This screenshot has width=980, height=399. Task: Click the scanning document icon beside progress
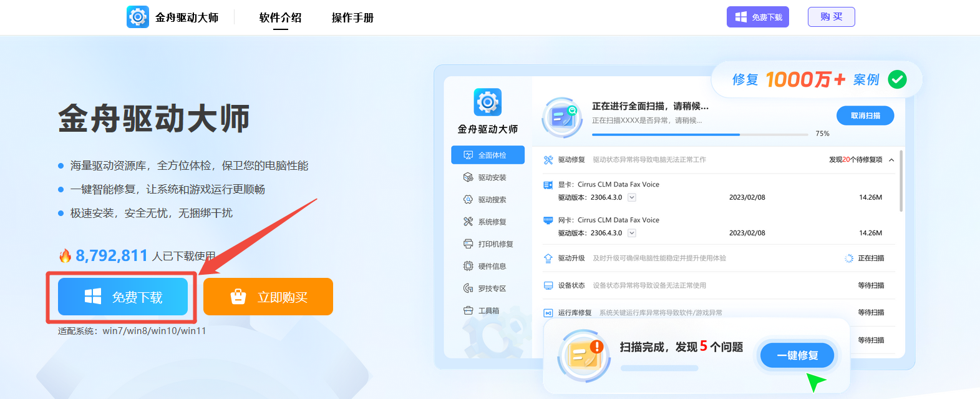[x=562, y=117]
